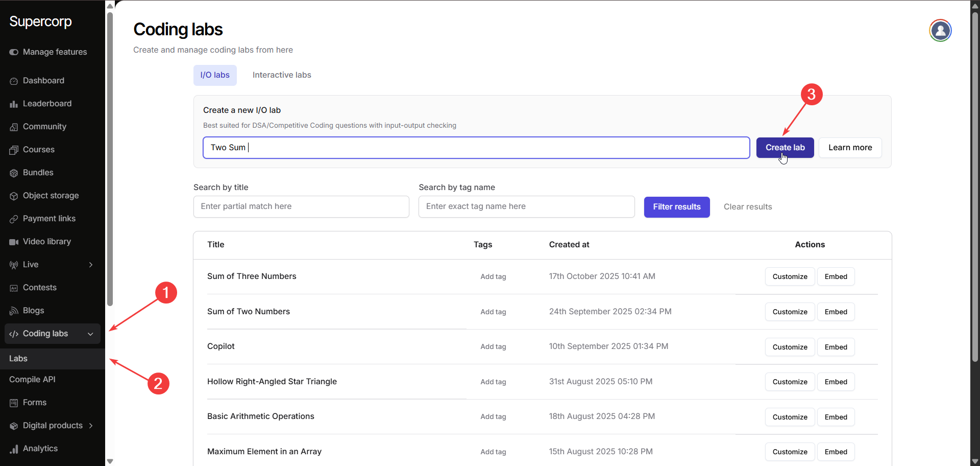The height and width of the screenshot is (466, 980).
Task: Click the Object storage cube icon
Action: [14, 196]
